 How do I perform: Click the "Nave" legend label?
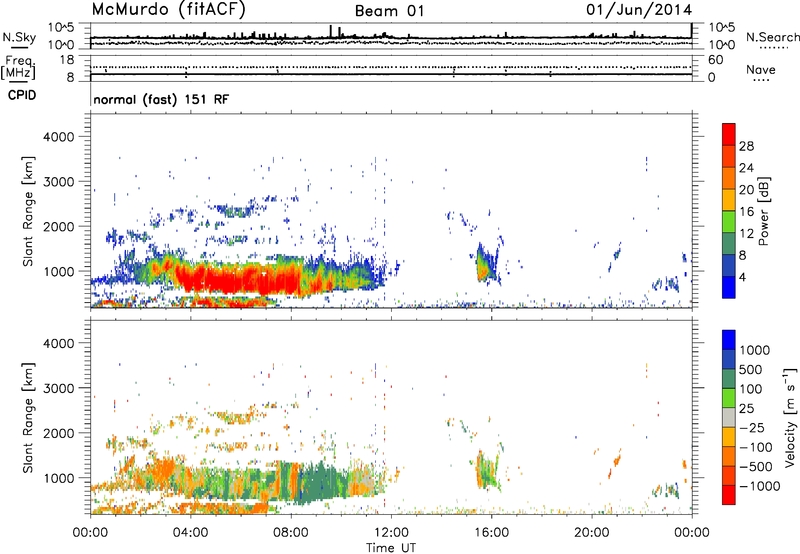(761, 70)
